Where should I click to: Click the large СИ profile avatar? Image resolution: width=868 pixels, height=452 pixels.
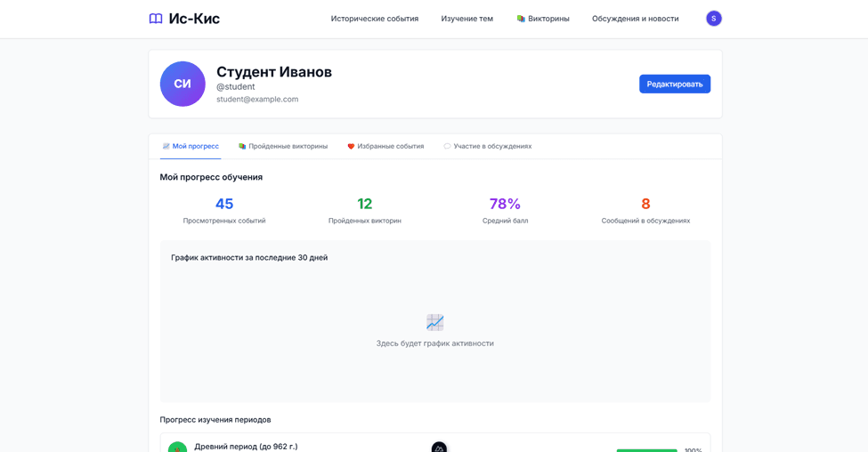pyautogui.click(x=183, y=85)
